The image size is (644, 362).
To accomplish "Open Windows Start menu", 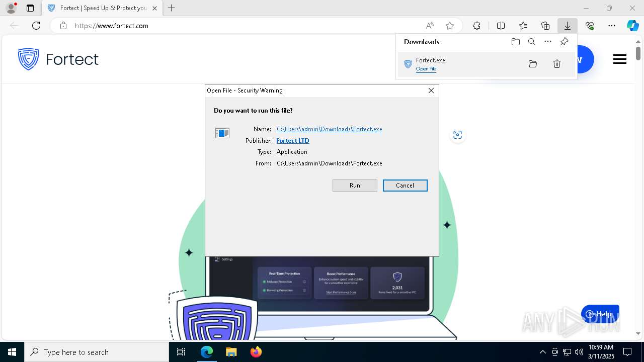I will pyautogui.click(x=12, y=352).
